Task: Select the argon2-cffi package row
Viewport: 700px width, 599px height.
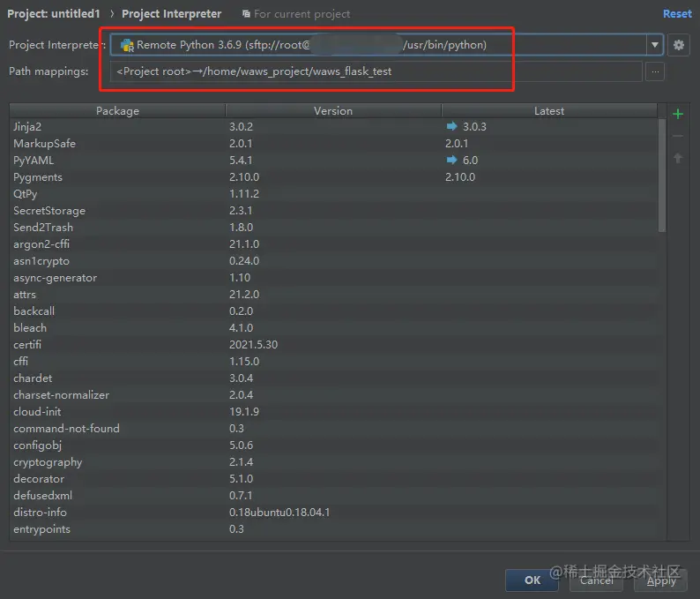Action: click(x=333, y=243)
